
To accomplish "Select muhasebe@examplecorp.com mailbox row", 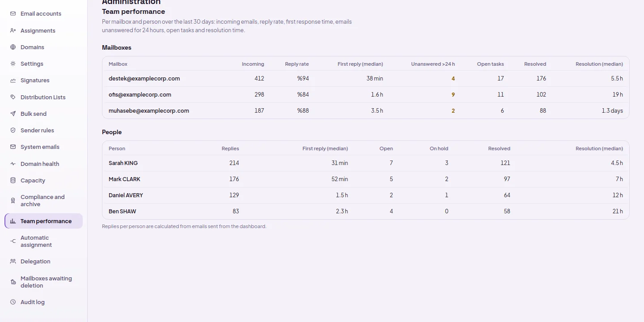I will pyautogui.click(x=365, y=110).
